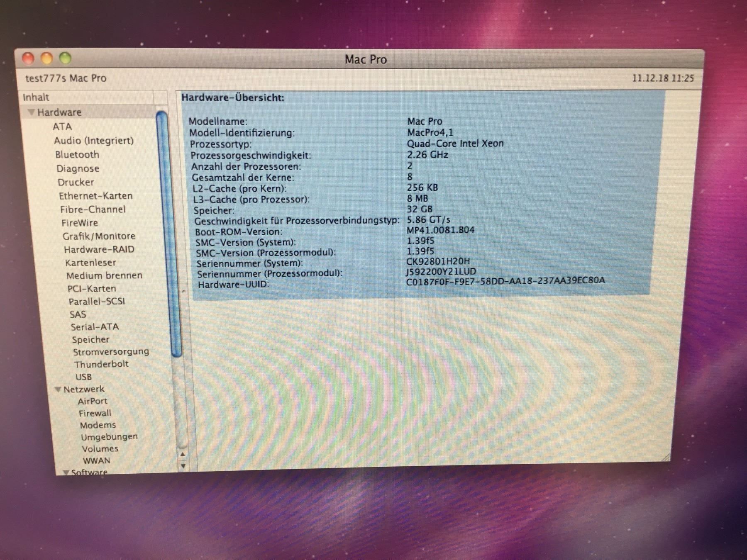
Task: Click the test777s Mac Pro label
Action: 66,78
